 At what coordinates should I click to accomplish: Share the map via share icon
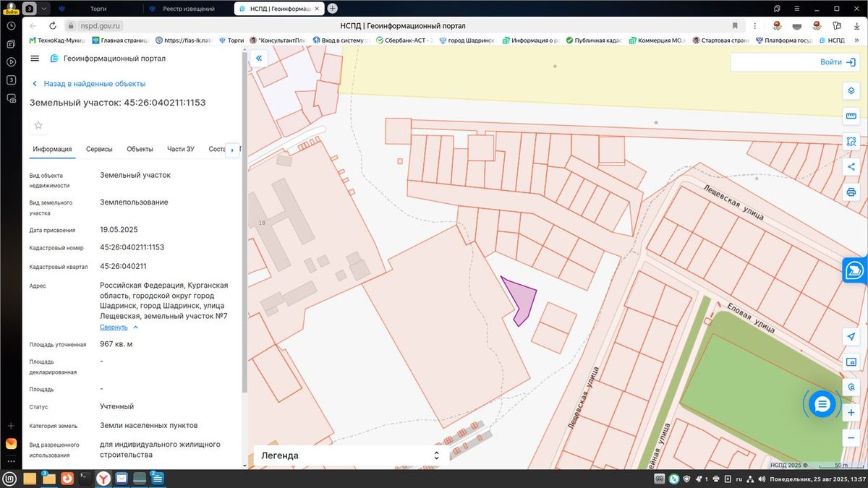coord(851,166)
